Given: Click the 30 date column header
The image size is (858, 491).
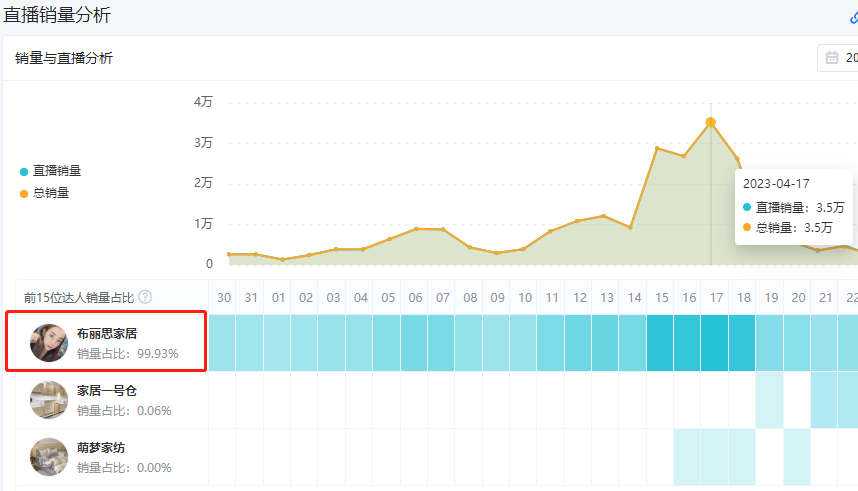Looking at the screenshot, I should click(x=223, y=297).
